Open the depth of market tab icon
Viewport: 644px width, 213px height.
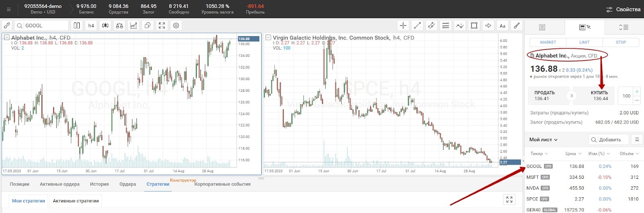[x=623, y=27]
